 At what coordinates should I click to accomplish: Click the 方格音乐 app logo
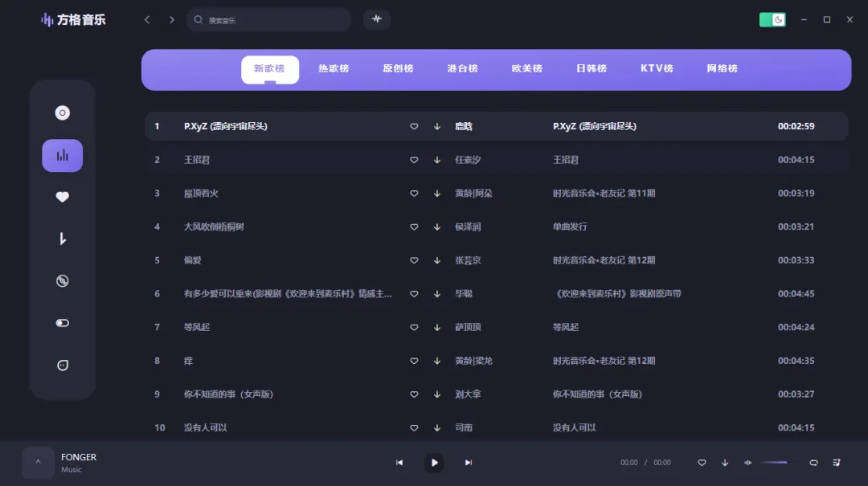[73, 20]
